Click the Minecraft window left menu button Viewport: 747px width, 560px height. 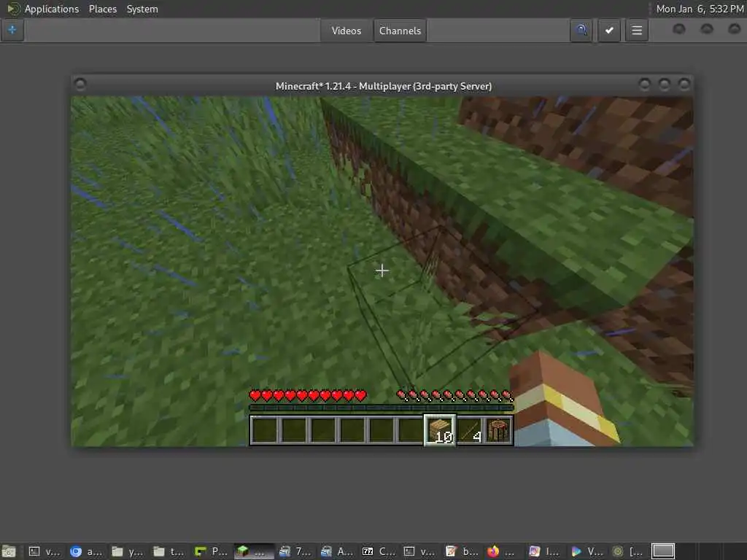[80, 85]
